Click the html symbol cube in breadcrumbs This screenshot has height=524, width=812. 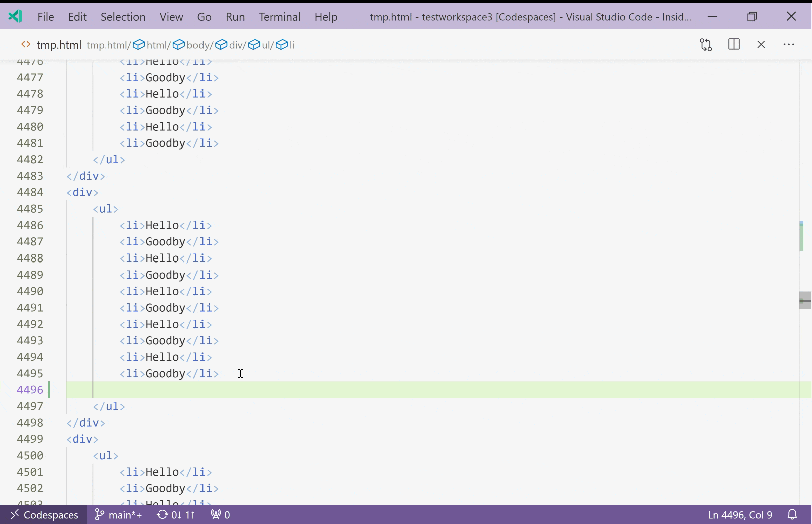[x=139, y=44]
